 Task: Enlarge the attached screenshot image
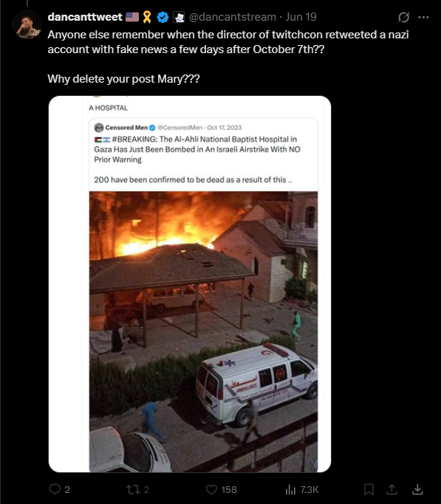(x=190, y=284)
